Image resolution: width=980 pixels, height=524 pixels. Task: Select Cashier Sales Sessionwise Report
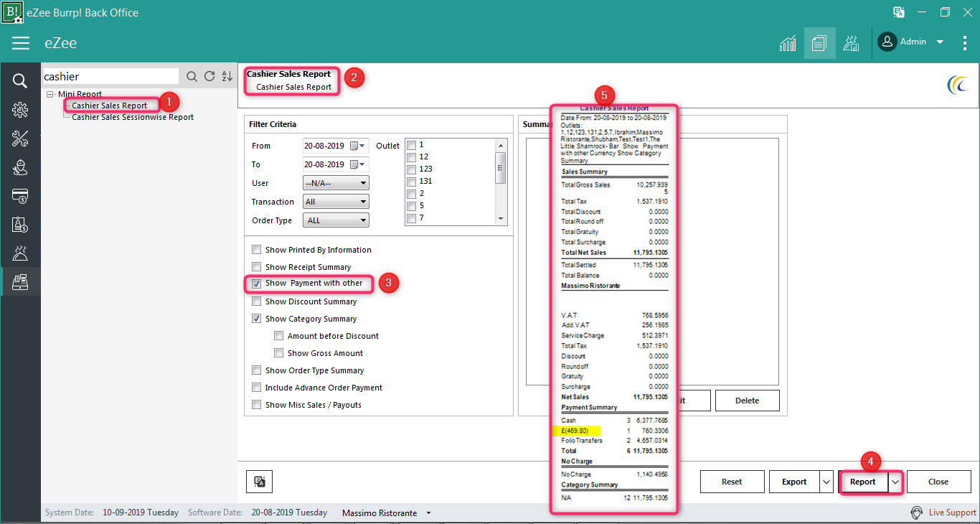pyautogui.click(x=133, y=117)
